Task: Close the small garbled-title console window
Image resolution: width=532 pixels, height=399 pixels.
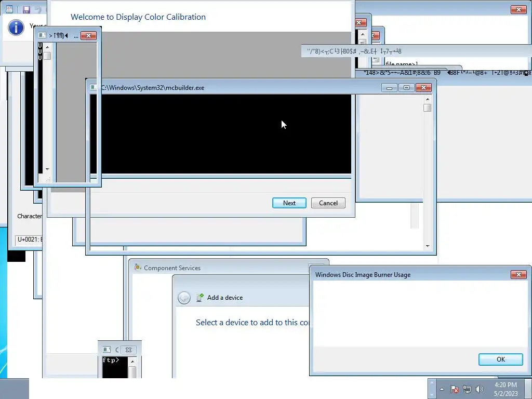Action: click(x=88, y=36)
